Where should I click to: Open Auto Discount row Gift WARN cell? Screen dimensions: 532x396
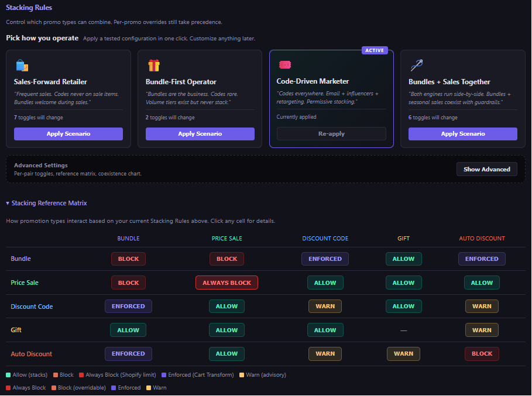pyautogui.click(x=403, y=354)
